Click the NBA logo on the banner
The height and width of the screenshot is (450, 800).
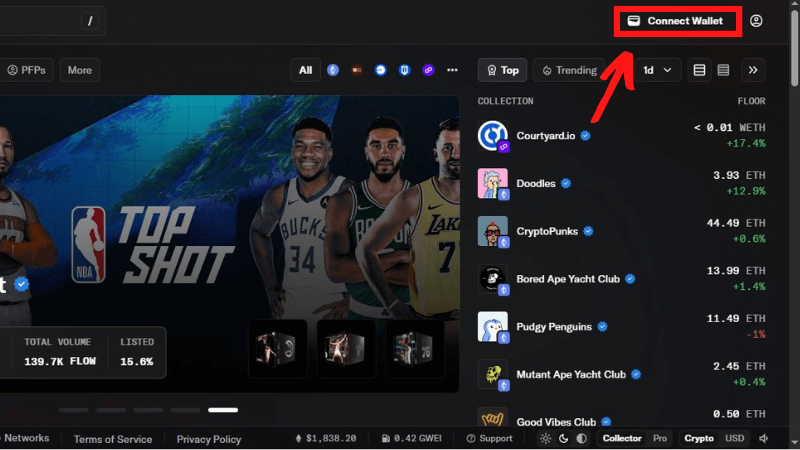point(89,244)
